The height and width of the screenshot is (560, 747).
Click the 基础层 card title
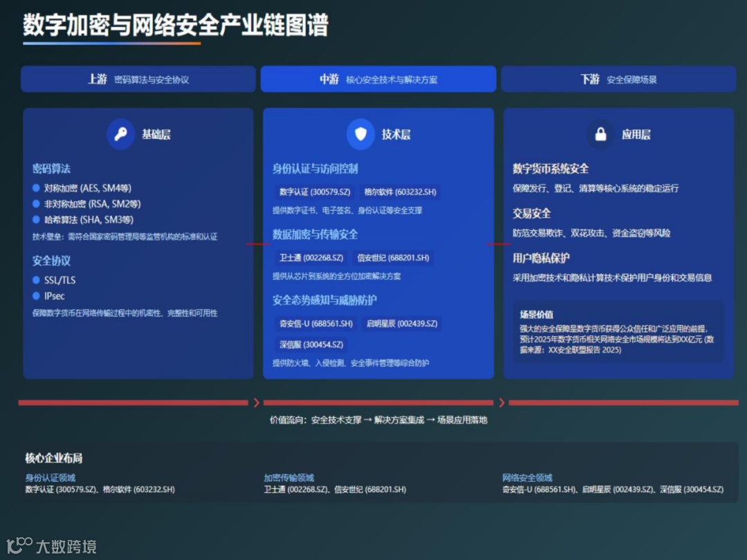[x=156, y=134]
